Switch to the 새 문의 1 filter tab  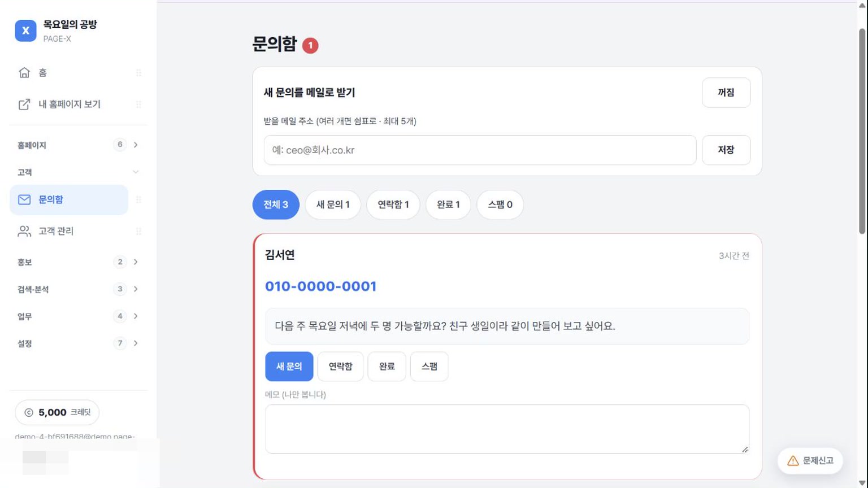[x=333, y=204]
